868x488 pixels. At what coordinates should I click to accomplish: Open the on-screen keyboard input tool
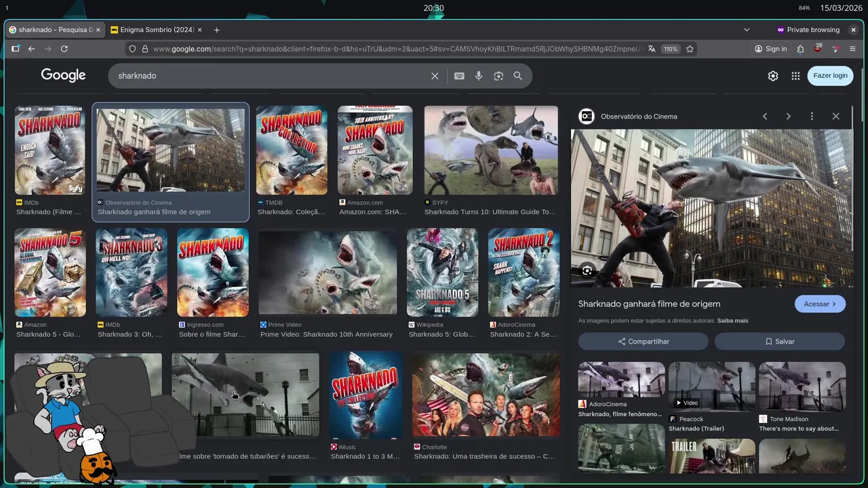459,76
